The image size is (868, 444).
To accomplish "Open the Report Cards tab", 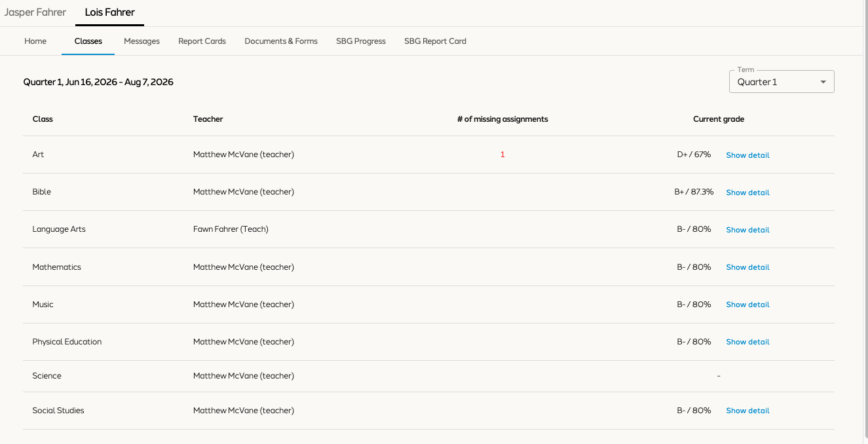I will pyautogui.click(x=202, y=41).
